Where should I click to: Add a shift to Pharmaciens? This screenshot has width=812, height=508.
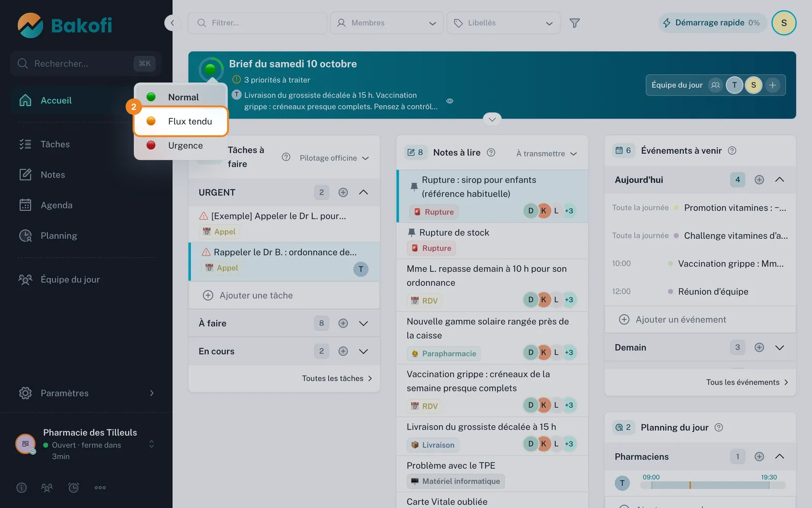click(759, 457)
